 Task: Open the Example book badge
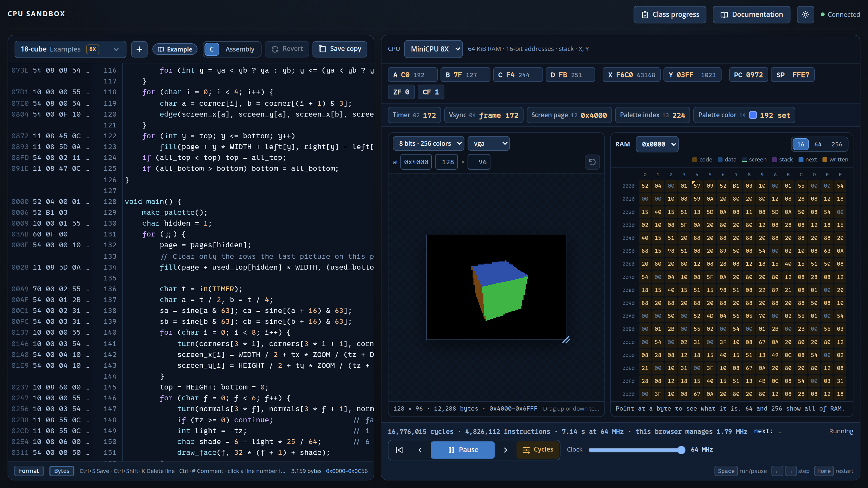tap(175, 49)
